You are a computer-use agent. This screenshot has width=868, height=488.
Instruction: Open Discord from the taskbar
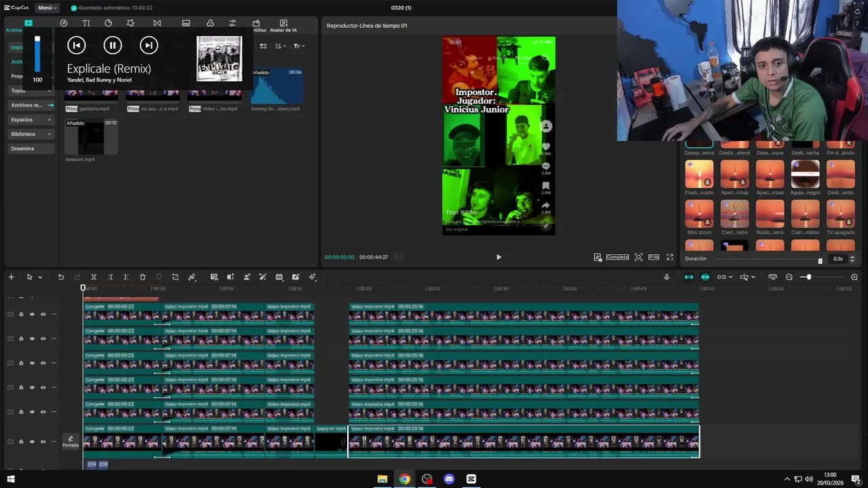[449, 479]
